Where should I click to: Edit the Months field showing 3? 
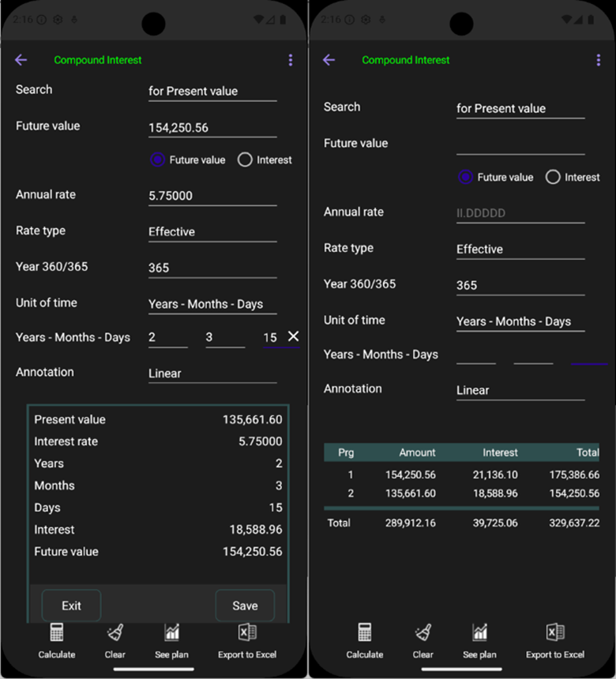pos(225,338)
